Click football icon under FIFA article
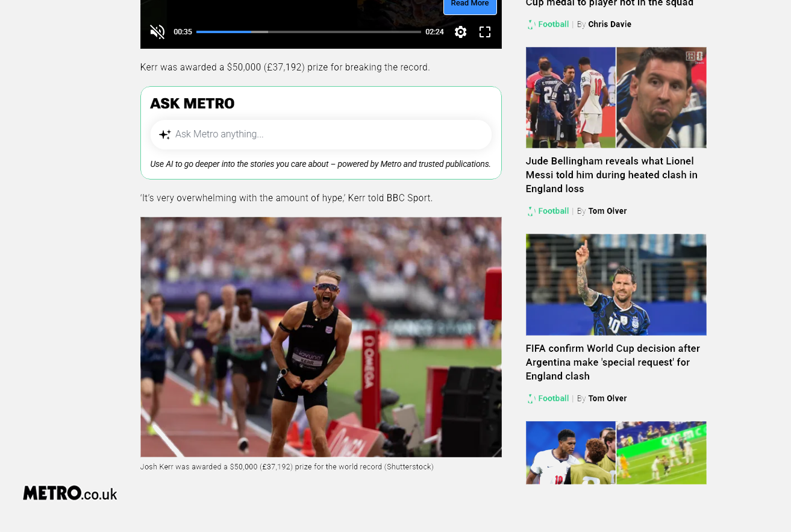Screen dimensions: 791x532 pos(531,399)
